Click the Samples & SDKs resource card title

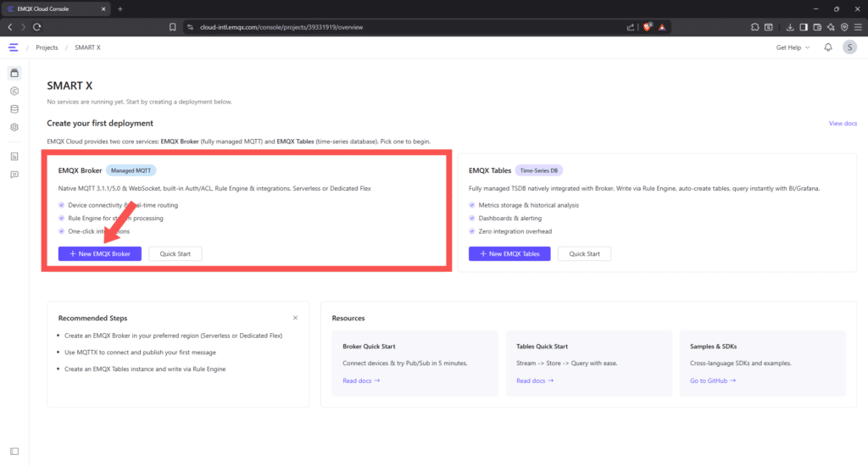[713, 347]
